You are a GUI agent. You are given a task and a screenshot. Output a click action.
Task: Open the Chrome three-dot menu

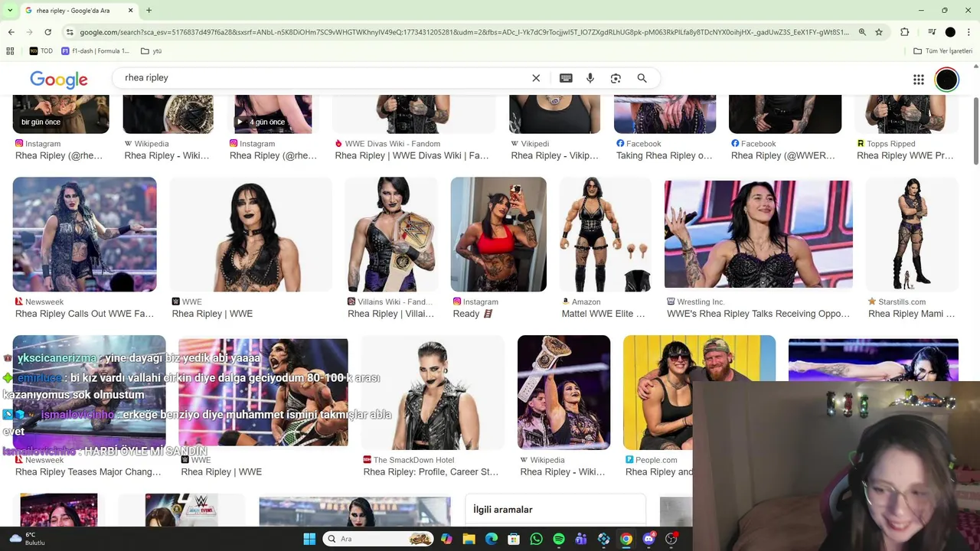(x=969, y=32)
